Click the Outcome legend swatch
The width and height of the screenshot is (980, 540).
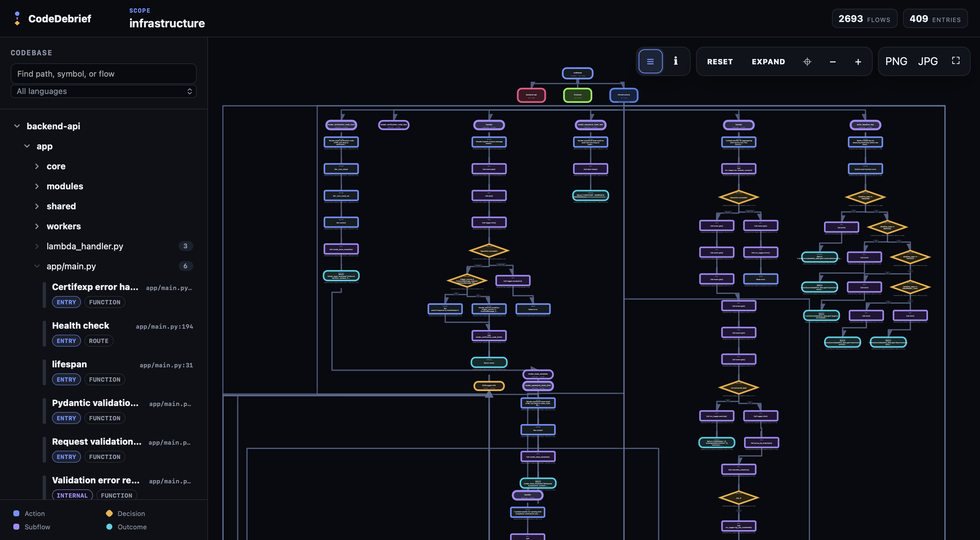tap(109, 527)
